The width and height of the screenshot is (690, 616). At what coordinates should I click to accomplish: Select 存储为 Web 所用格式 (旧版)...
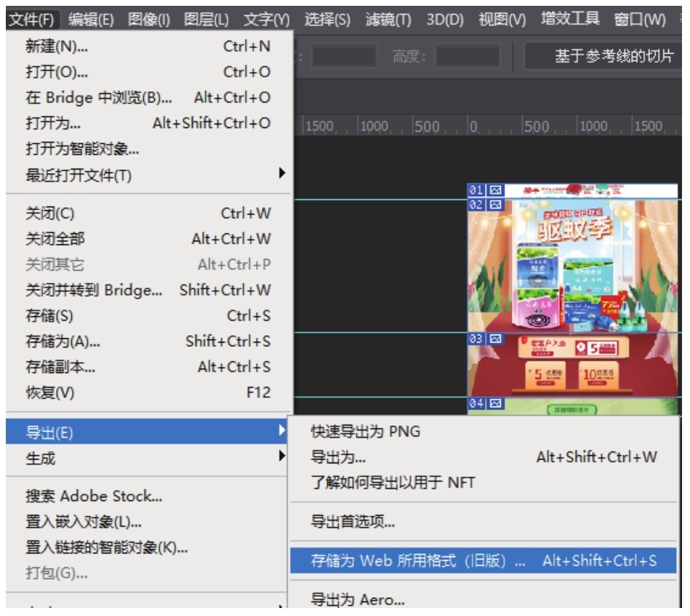tap(484, 561)
